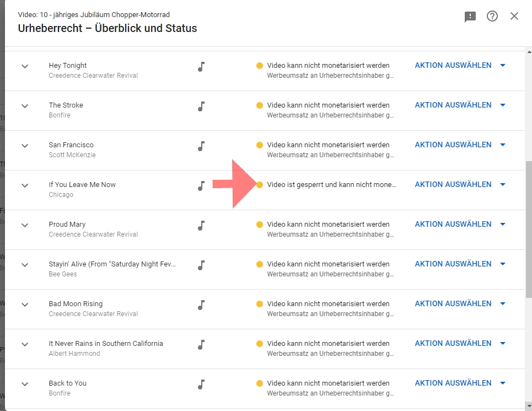
Task: Close the Urheberrecht dialog
Action: (514, 16)
